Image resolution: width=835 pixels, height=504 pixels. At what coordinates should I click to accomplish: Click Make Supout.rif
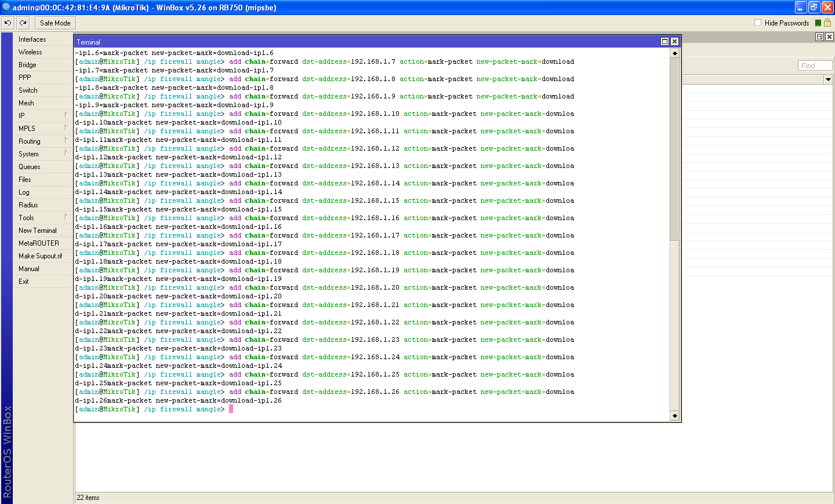(41, 256)
